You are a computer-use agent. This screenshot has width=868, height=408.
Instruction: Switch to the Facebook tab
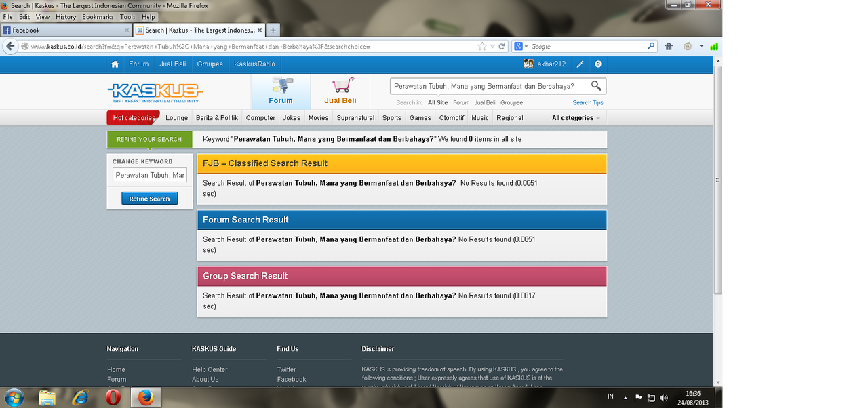tap(66, 30)
